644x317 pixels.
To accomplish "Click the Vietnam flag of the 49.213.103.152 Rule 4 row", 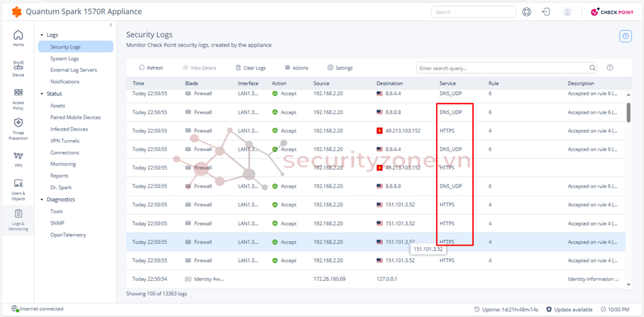I will coord(380,131).
